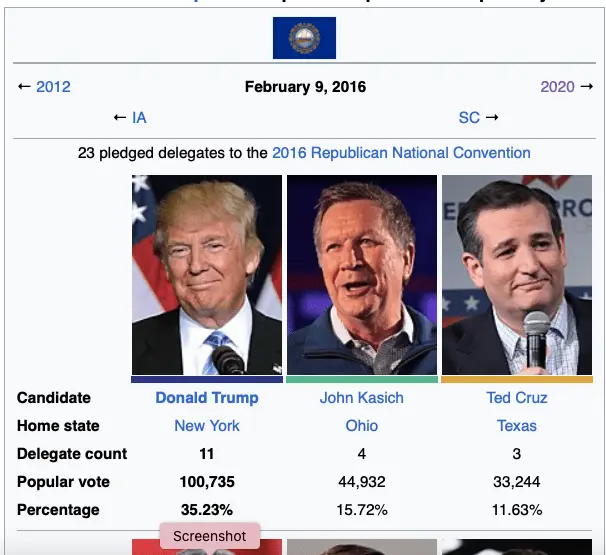
Task: Open the Texas home state link
Action: click(x=517, y=426)
